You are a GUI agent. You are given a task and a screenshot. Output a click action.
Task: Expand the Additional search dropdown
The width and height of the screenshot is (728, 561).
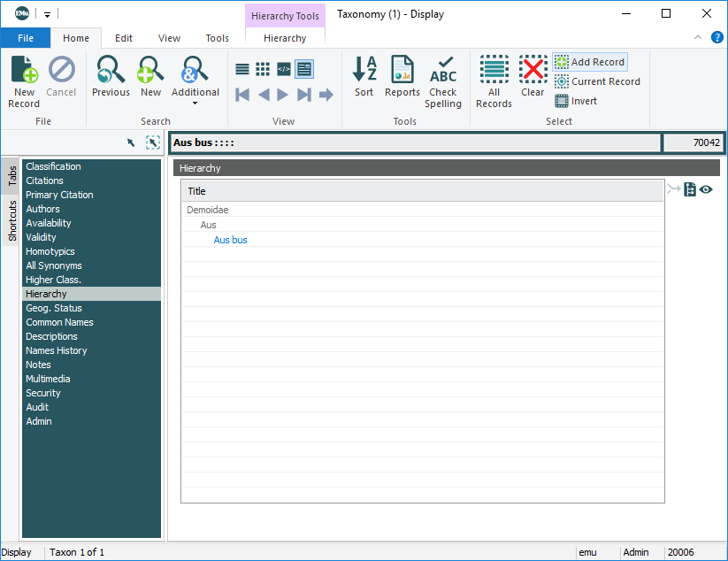point(195,103)
